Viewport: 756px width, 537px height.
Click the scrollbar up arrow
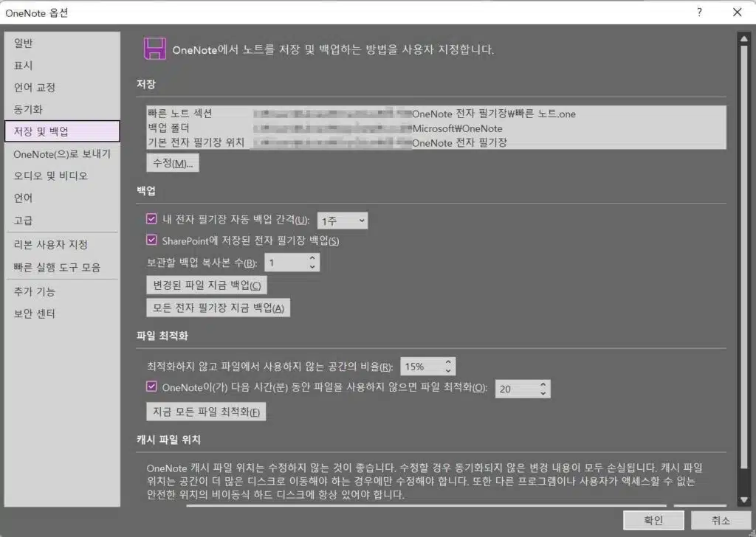point(744,38)
